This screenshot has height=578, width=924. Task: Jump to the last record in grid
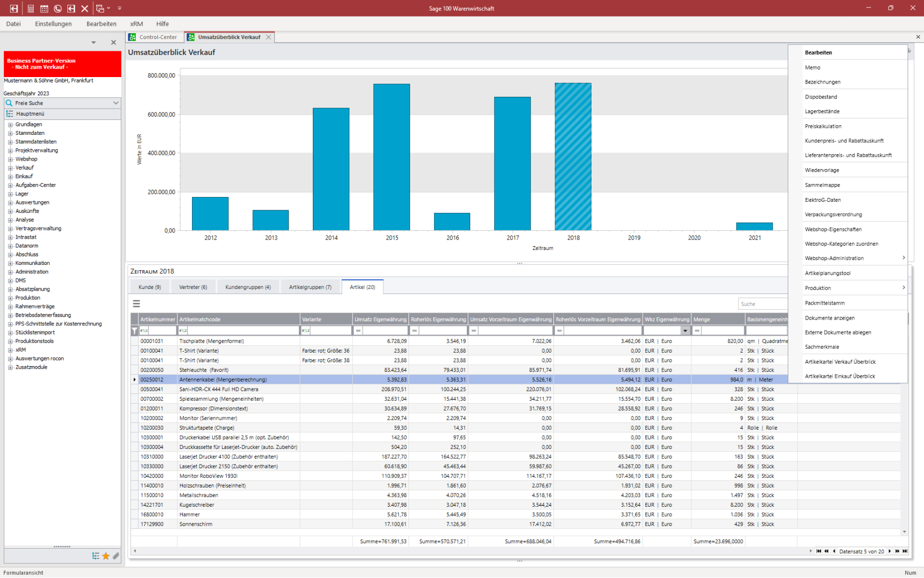click(905, 551)
